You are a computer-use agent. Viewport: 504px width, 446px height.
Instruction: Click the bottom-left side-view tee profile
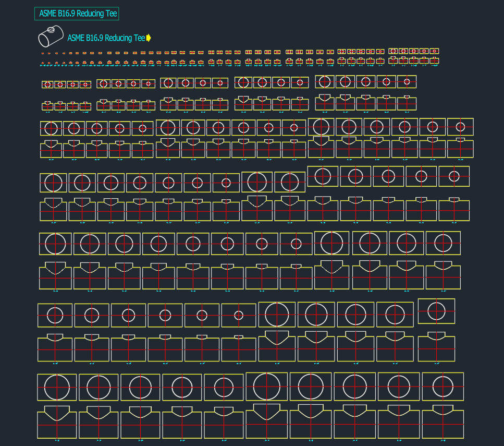57,423
